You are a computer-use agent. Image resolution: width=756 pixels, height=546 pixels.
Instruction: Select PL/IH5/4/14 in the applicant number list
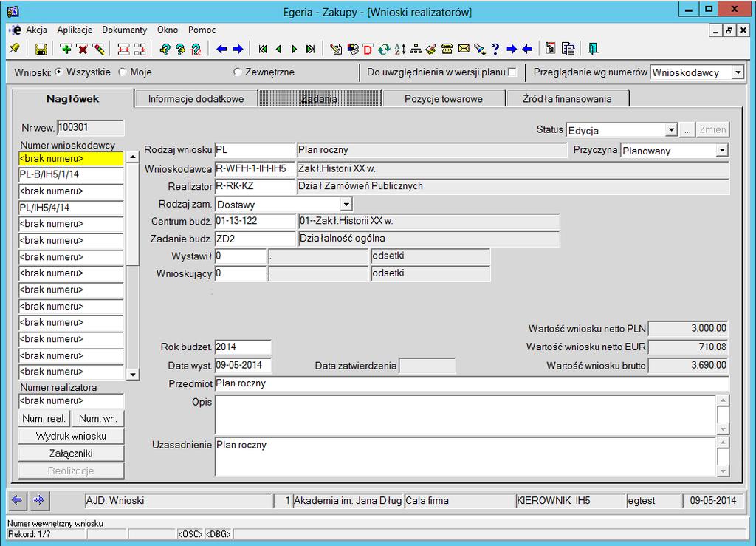tap(71, 208)
